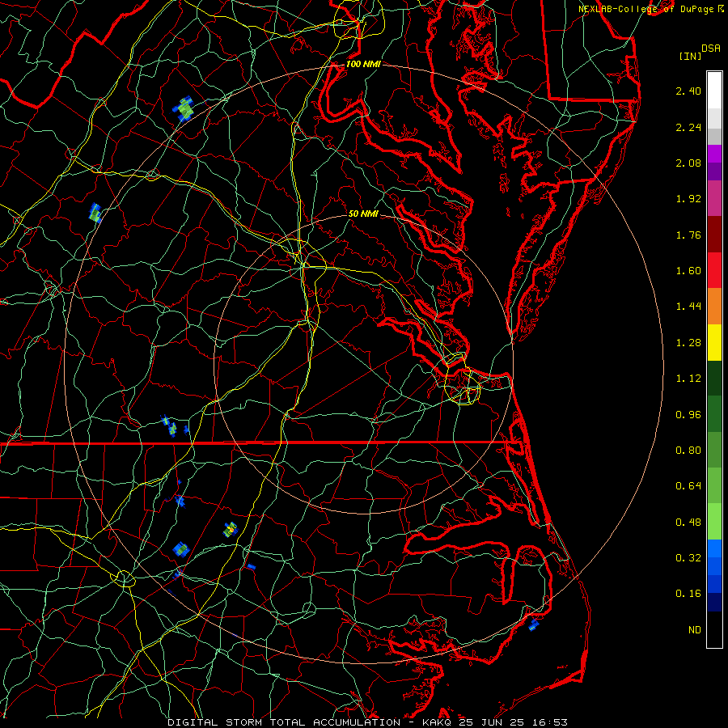Click the 2.24 legend value

tap(688, 127)
